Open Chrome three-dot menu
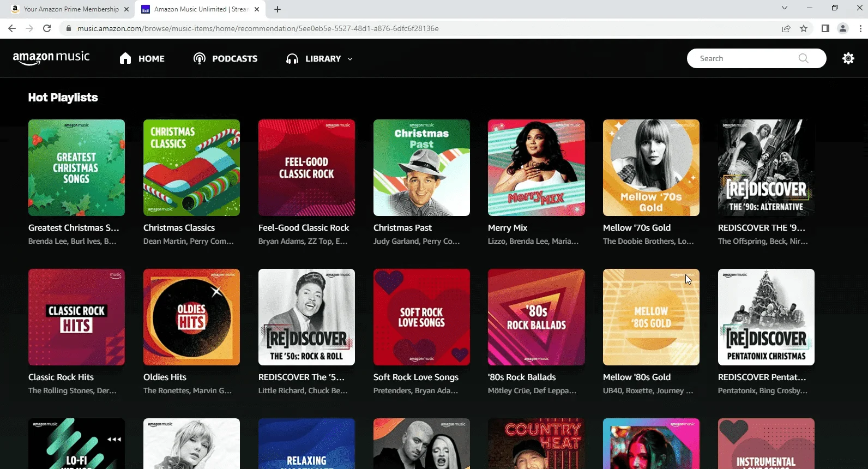This screenshot has width=868, height=469. pyautogui.click(x=860, y=28)
